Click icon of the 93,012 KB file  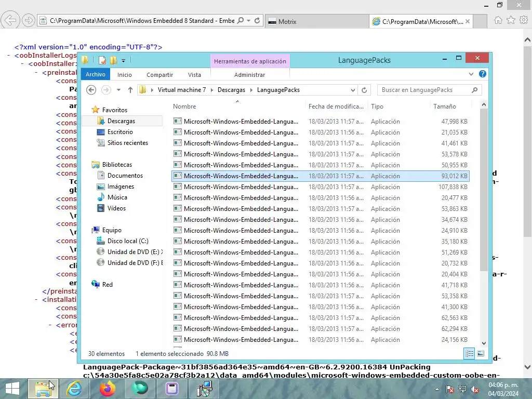point(178,176)
